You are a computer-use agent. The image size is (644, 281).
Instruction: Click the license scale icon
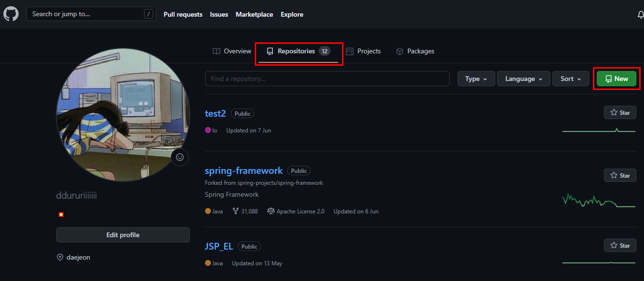pyautogui.click(x=271, y=211)
